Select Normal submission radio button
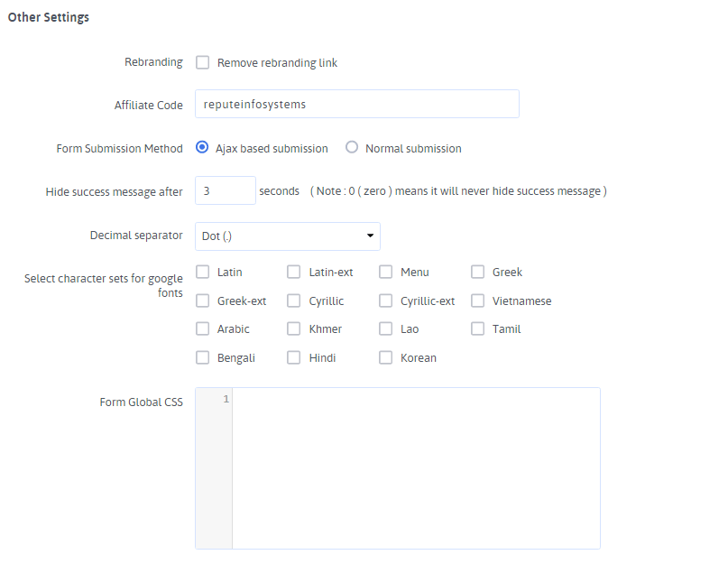Viewport: 728px width, 564px height. tap(352, 148)
